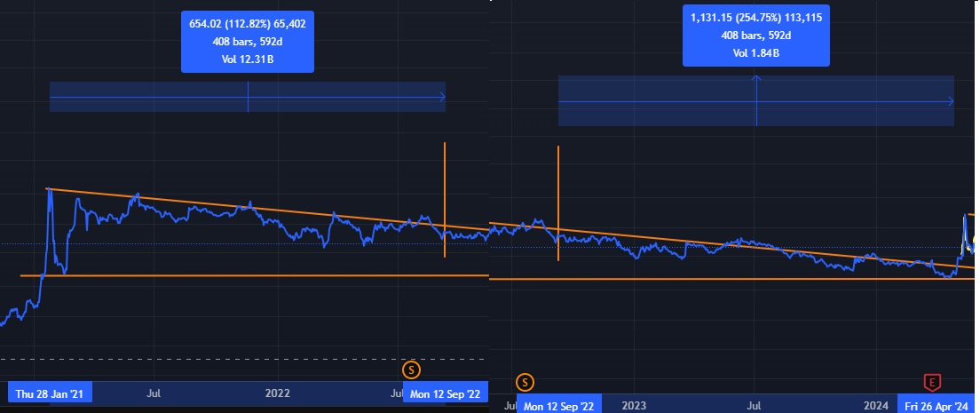Select the orange vertical line in right chart
Screen dimensions: 980x413
coord(558,203)
